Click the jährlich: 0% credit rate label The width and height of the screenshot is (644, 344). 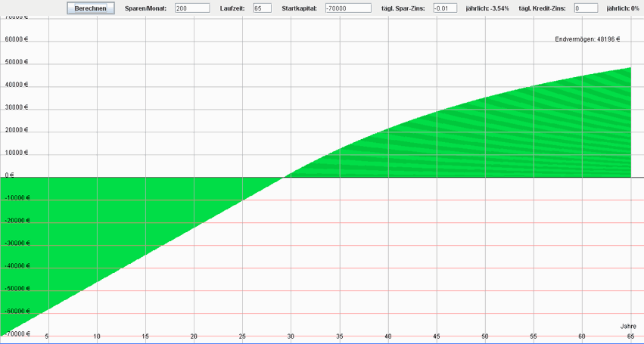[x=623, y=8]
